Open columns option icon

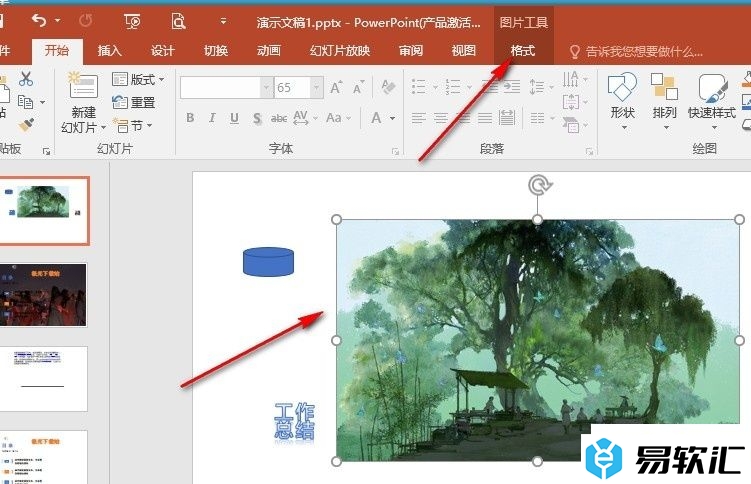point(537,118)
